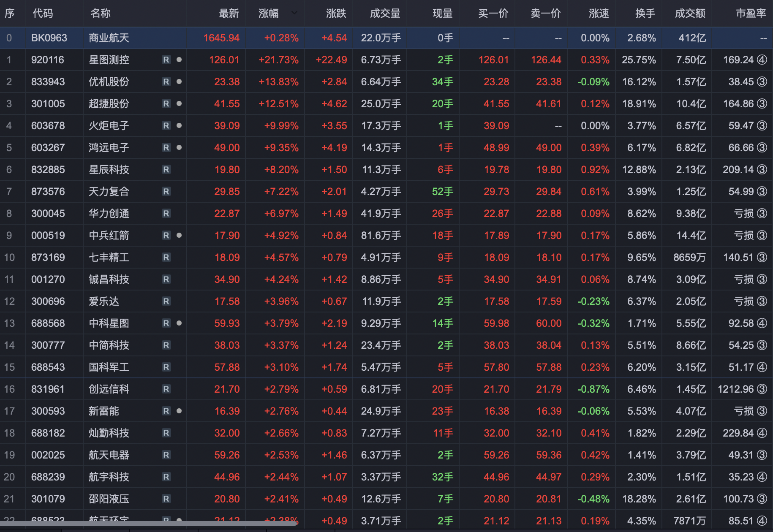Open stock 超捷股份 by its name
The width and height of the screenshot is (773, 532).
click(109, 104)
